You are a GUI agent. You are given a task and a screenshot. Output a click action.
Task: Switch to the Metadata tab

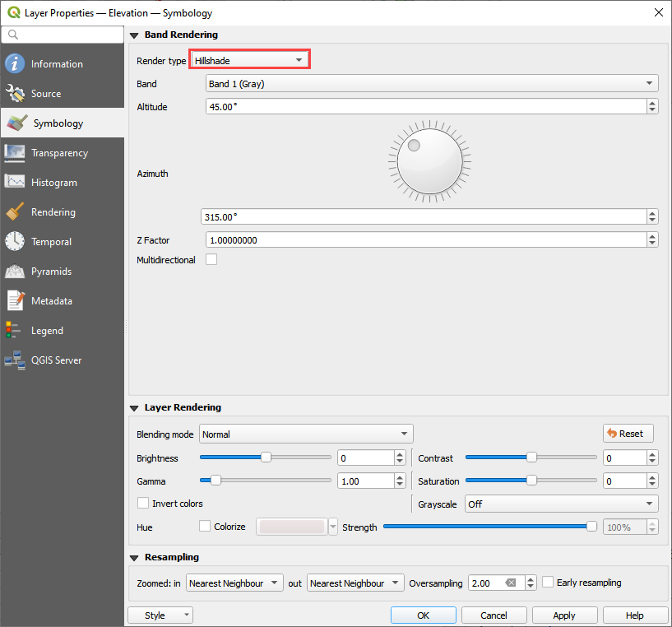[x=51, y=301]
